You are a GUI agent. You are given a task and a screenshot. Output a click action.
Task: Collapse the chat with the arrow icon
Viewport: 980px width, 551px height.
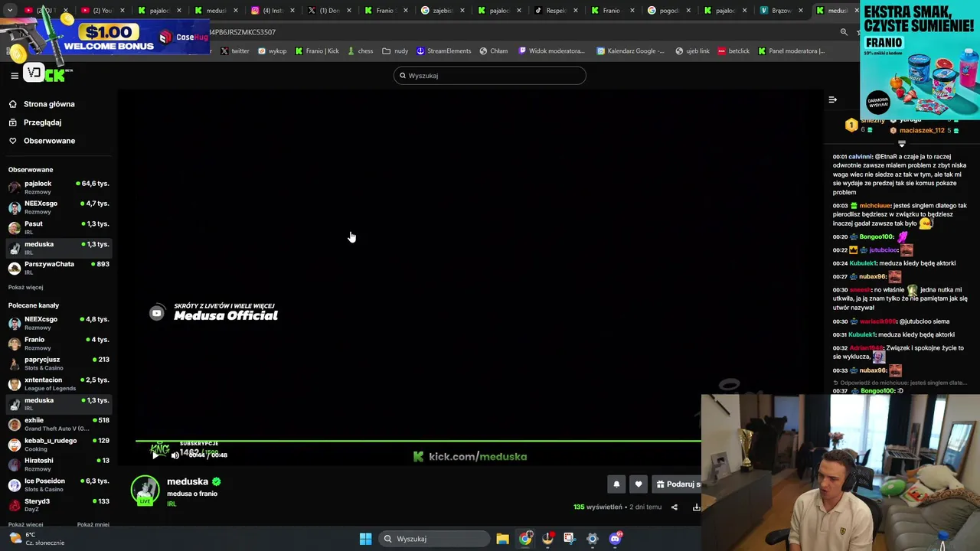coord(832,99)
